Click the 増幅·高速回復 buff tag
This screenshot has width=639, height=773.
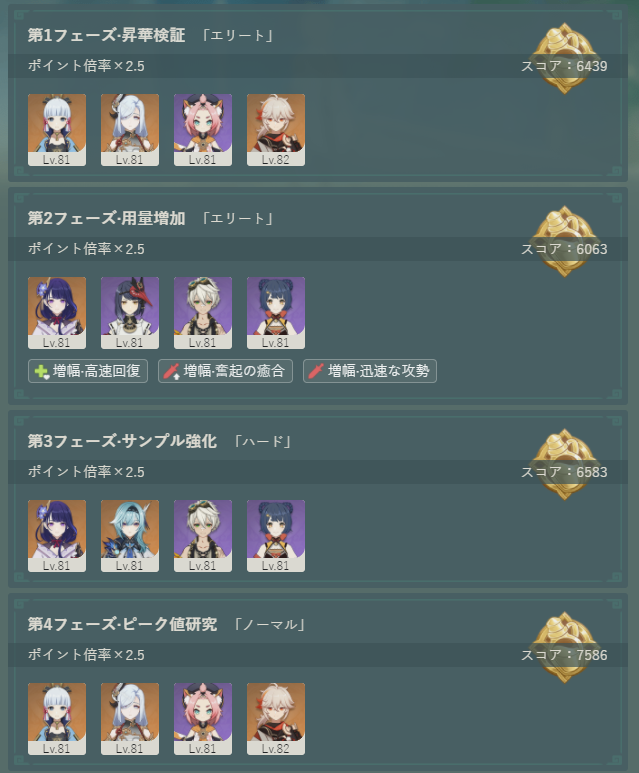pos(88,371)
